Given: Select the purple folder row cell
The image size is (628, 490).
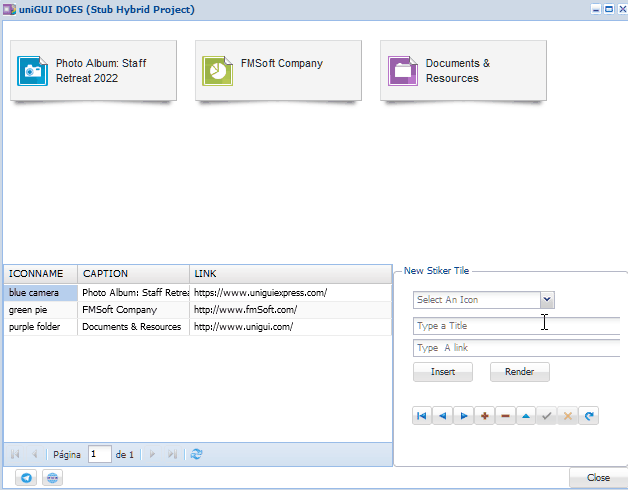Looking at the screenshot, I should tap(40, 327).
